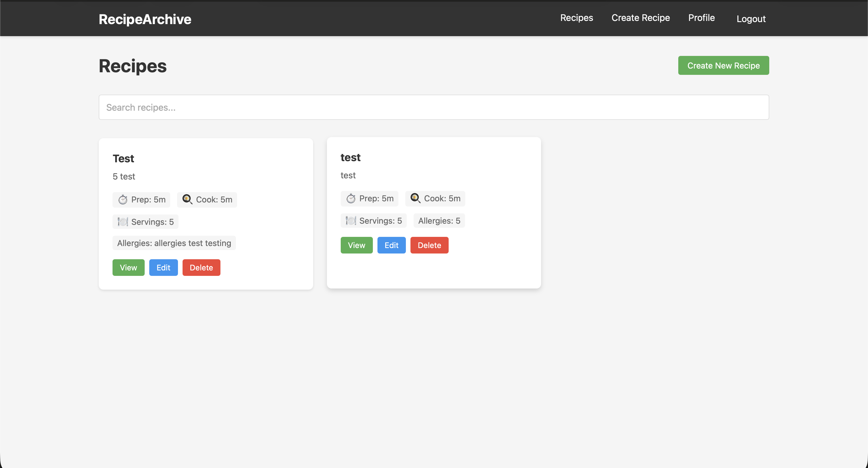Edit the lowercase test recipe
868x468 pixels.
(391, 245)
